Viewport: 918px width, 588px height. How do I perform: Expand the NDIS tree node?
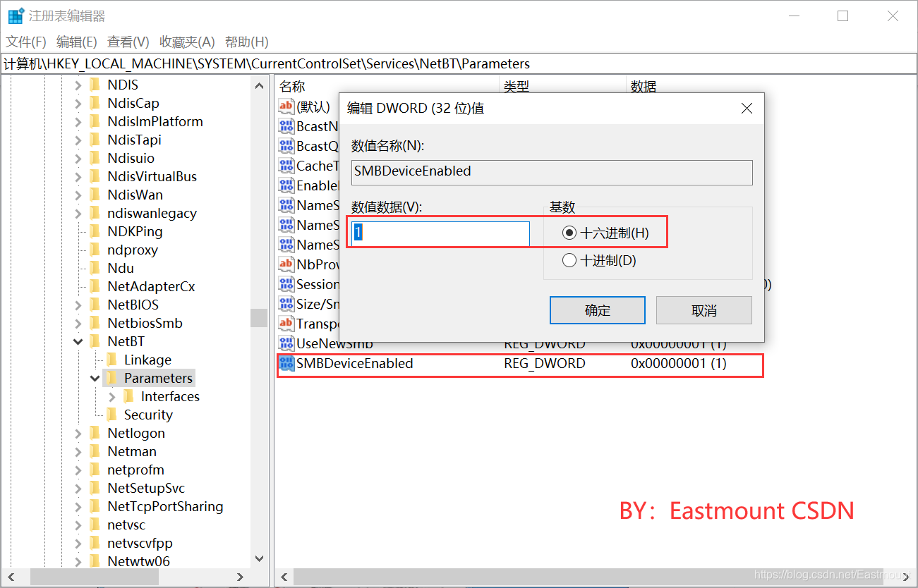click(78, 85)
